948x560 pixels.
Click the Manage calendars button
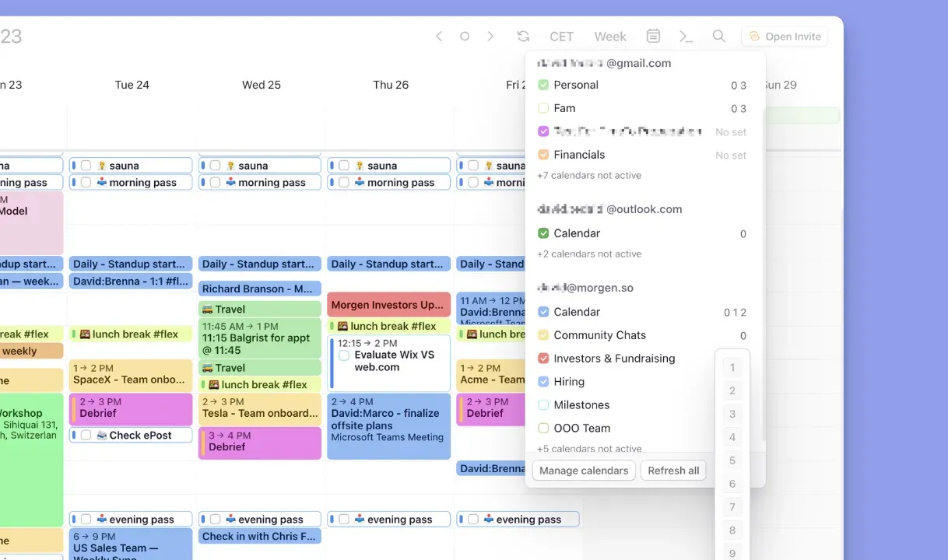click(584, 470)
